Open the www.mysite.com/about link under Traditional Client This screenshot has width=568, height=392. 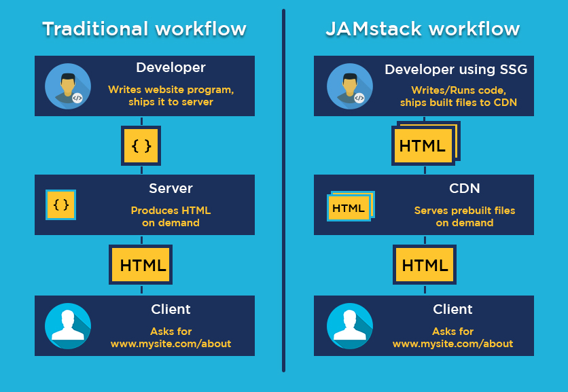click(x=171, y=344)
